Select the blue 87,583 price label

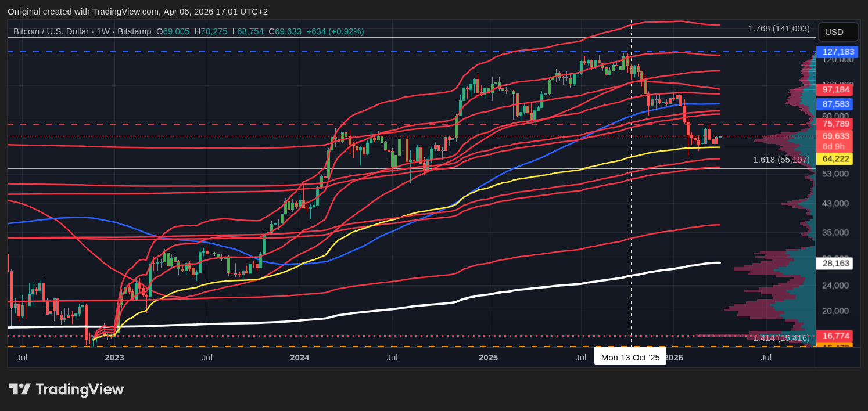(836, 104)
